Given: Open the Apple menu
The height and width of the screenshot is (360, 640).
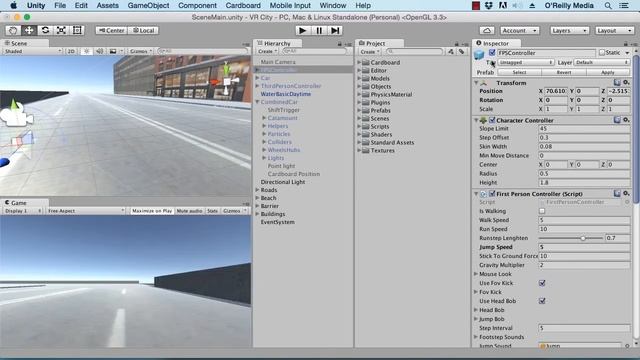Looking at the screenshot, I should (13, 5).
